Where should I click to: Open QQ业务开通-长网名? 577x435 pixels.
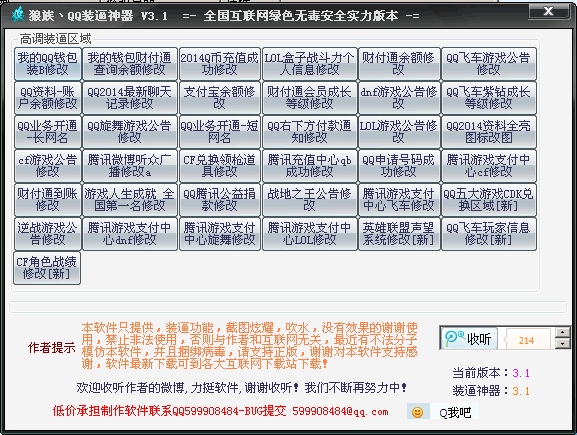tap(47, 132)
